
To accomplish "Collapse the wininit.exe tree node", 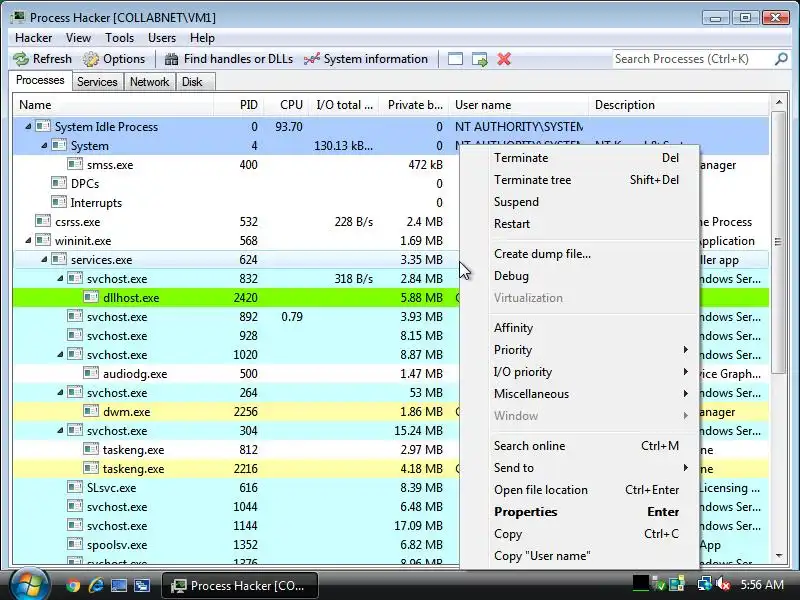I will (28, 240).
